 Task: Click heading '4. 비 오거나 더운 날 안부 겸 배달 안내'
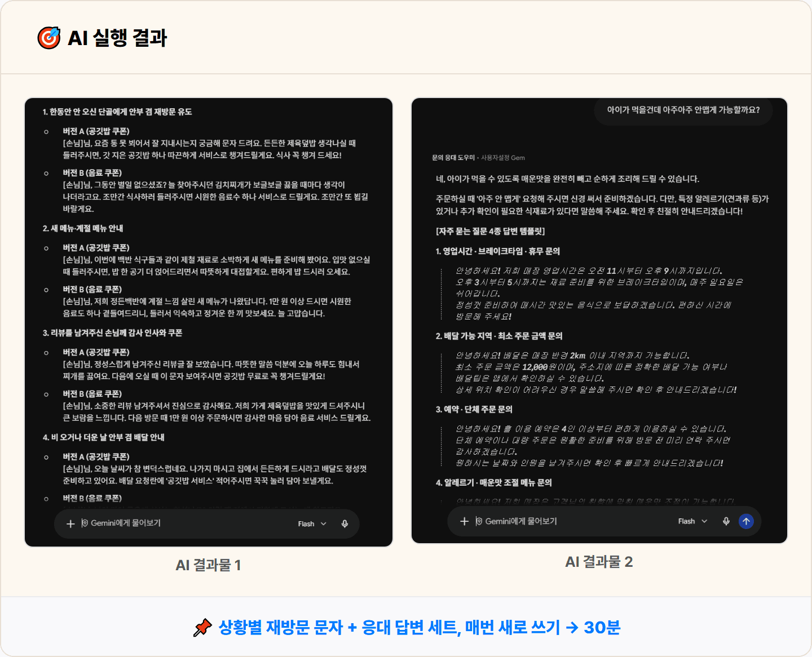click(103, 438)
